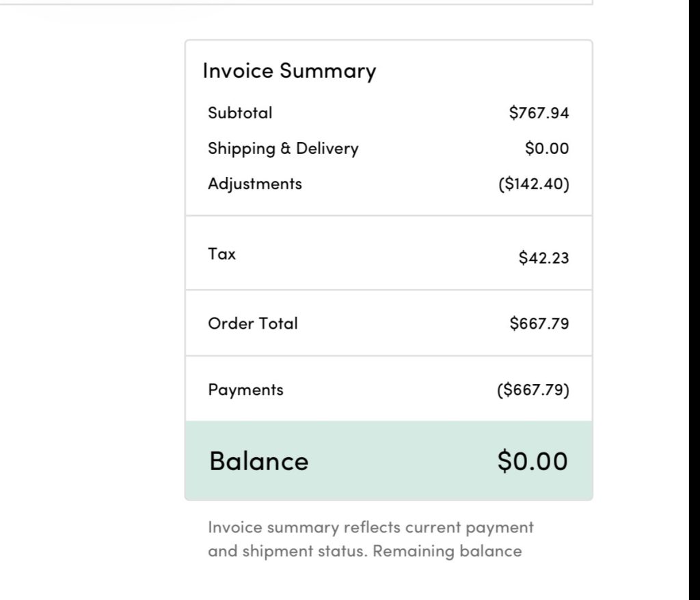Click the dark scrollbar strip at right edge
The width and height of the screenshot is (700, 600).
point(695,300)
